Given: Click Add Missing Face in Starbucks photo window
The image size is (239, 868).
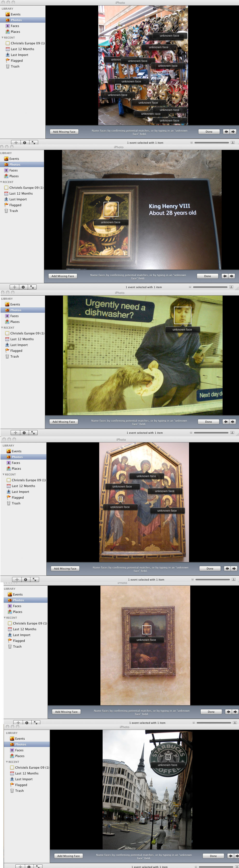Looking at the screenshot, I should 69,856.
